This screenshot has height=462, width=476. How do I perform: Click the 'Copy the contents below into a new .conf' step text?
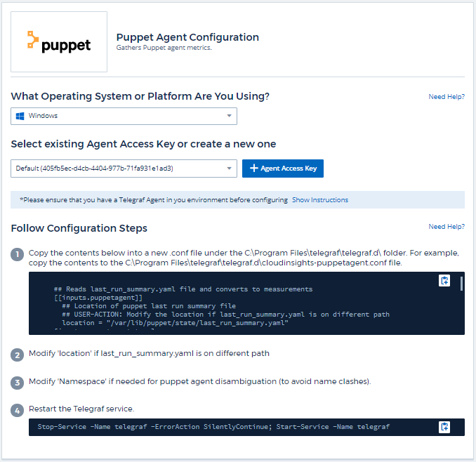point(244,258)
